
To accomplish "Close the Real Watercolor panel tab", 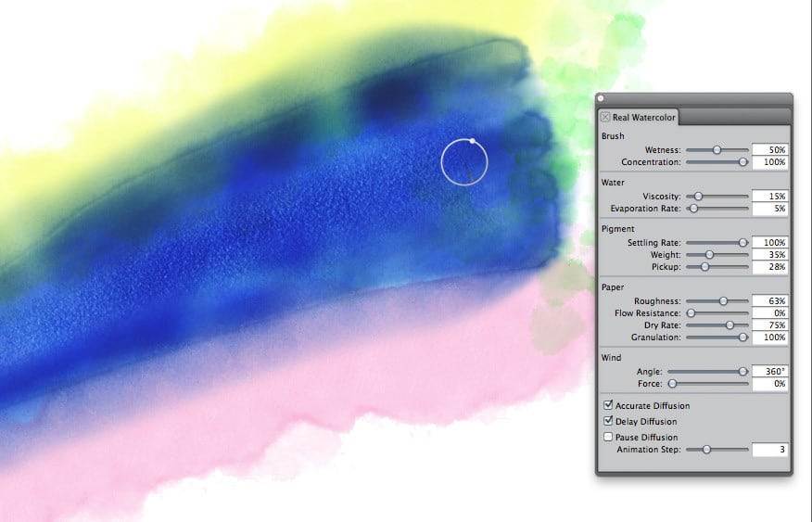I will point(605,117).
